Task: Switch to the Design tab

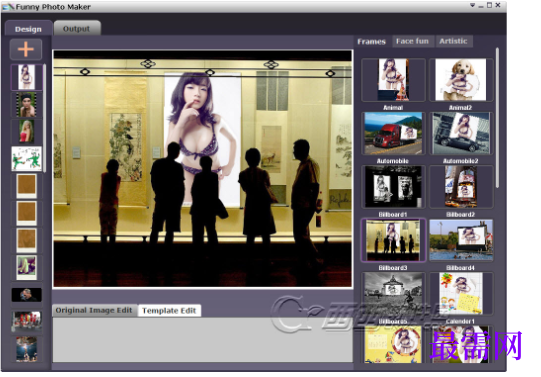Action: pyautogui.click(x=28, y=29)
